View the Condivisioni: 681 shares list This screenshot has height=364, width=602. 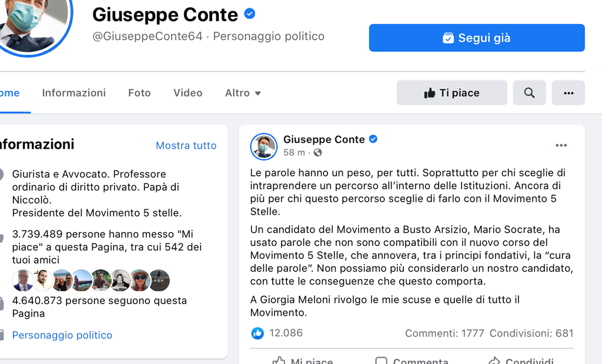[x=531, y=333]
